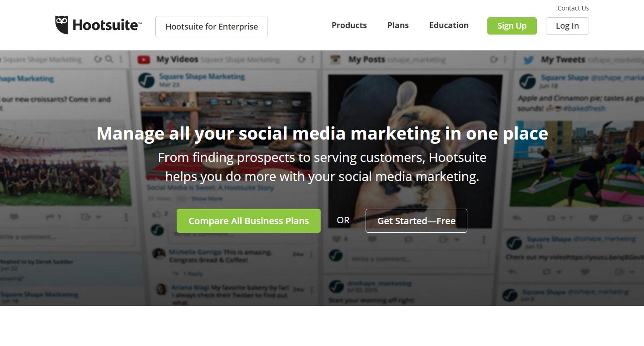
Task: Click the Get Started—Free button
Action: pyautogui.click(x=416, y=221)
